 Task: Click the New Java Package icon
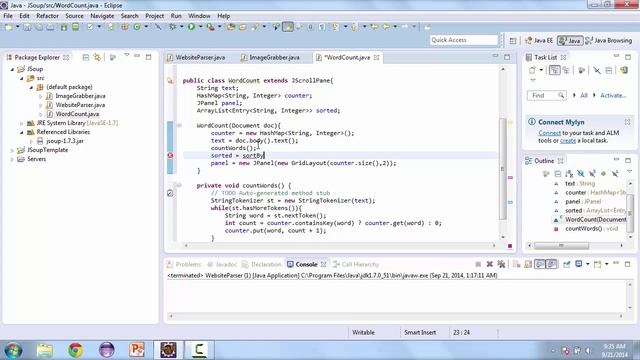(x=124, y=27)
